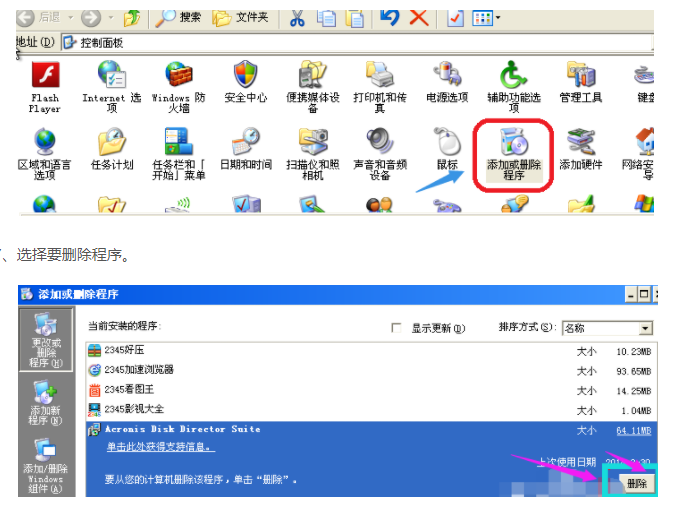Expand the 排序方式 dropdown
Screen dimensions: 673x505
645,328
